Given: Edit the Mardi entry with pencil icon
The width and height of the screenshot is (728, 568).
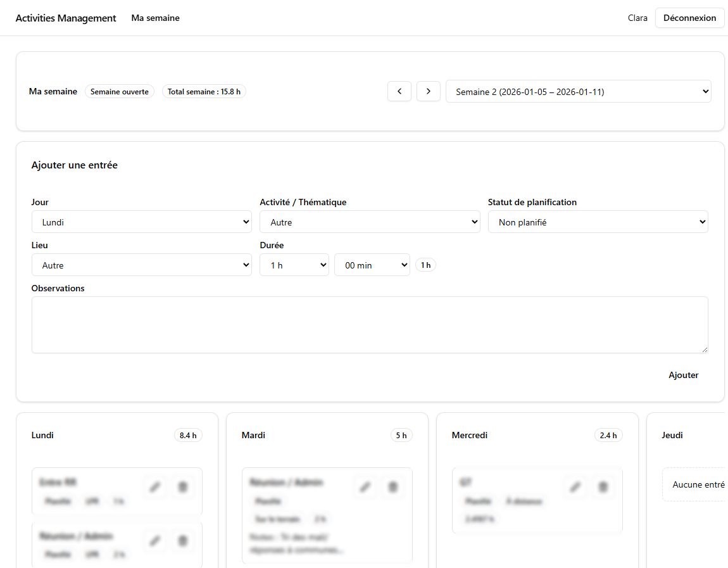Looking at the screenshot, I should (365, 487).
